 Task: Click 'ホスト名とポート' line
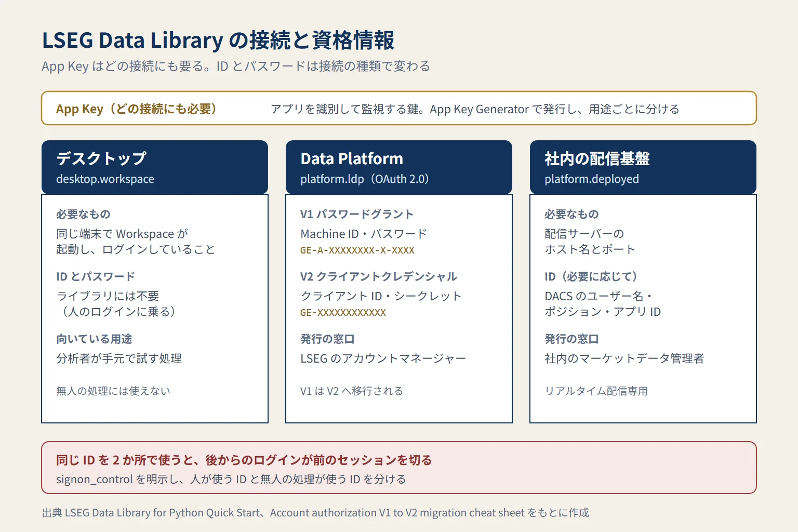click(590, 249)
